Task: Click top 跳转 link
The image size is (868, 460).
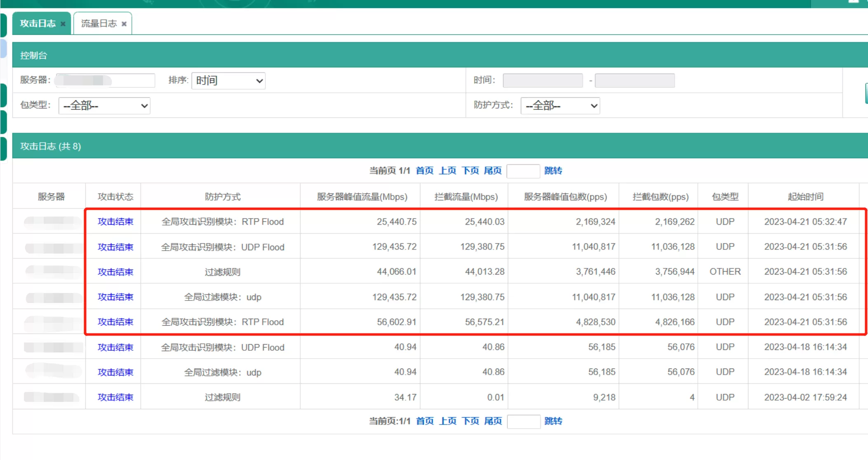Action: pos(553,171)
